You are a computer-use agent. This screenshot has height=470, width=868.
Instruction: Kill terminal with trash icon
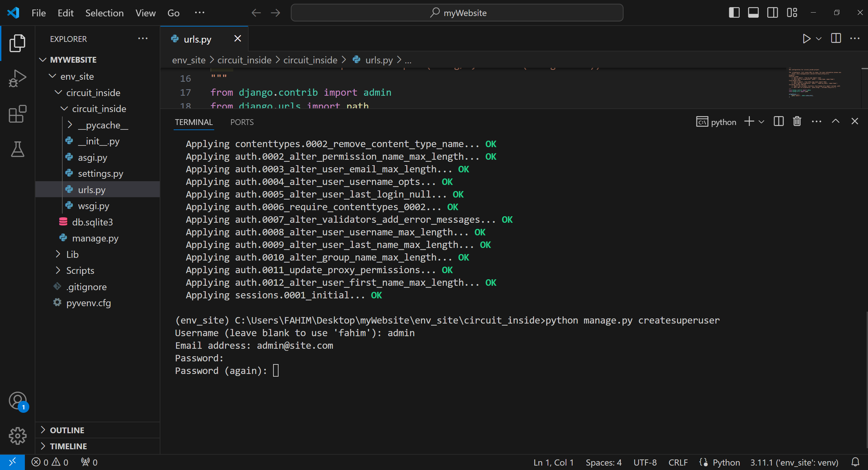pos(797,122)
